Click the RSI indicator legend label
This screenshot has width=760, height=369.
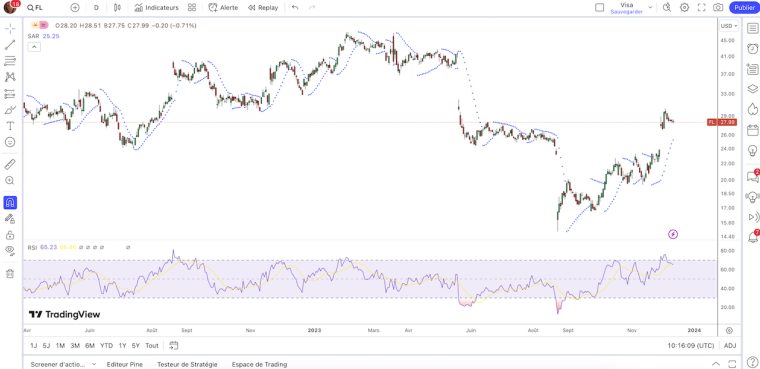pos(32,247)
